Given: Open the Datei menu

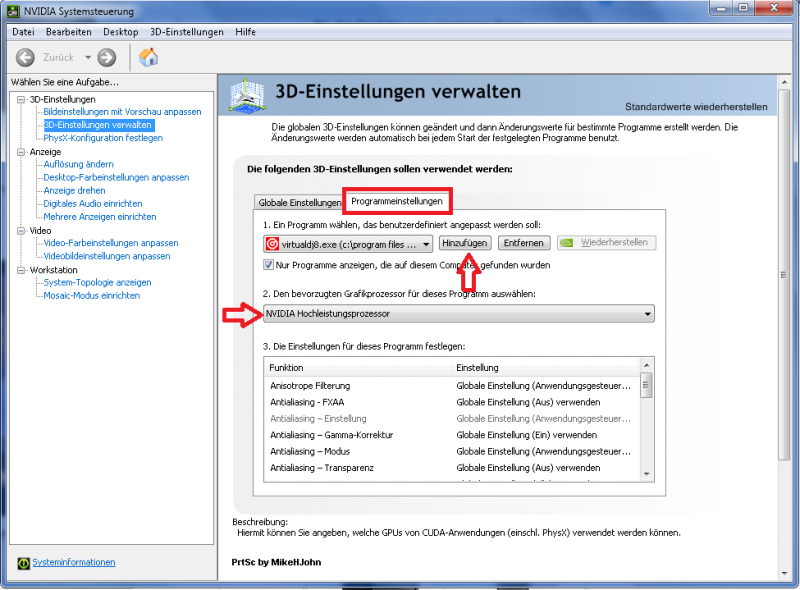Looking at the screenshot, I should (x=23, y=32).
